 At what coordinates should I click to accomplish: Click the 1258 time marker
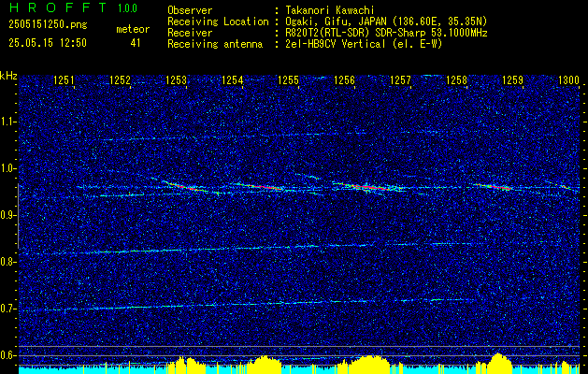click(x=457, y=79)
